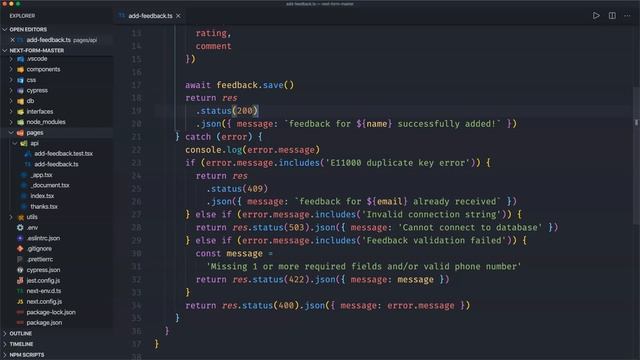Expand the db folder chevron
This screenshot has width=640, height=360.
click(x=11, y=101)
